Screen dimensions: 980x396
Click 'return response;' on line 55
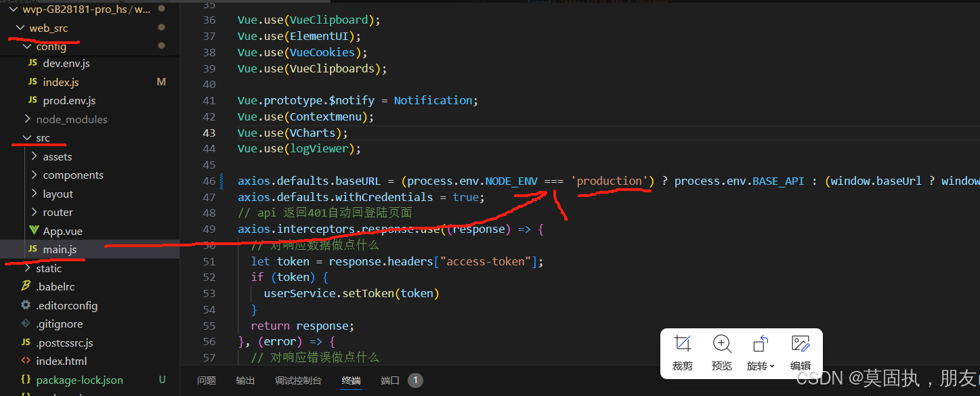[x=303, y=326]
